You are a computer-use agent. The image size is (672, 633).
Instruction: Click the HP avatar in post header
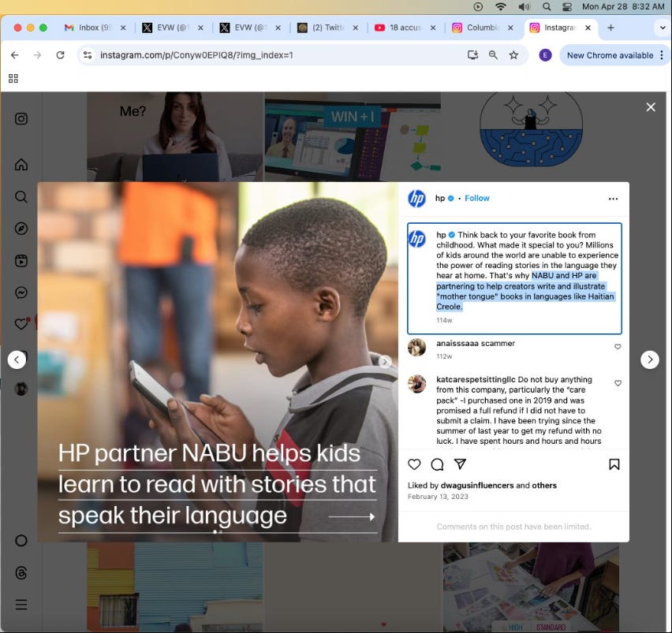[x=416, y=199]
